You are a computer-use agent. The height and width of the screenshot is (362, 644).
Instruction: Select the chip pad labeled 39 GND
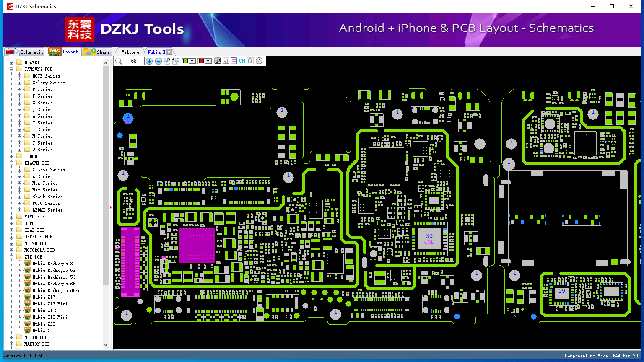(x=429, y=239)
